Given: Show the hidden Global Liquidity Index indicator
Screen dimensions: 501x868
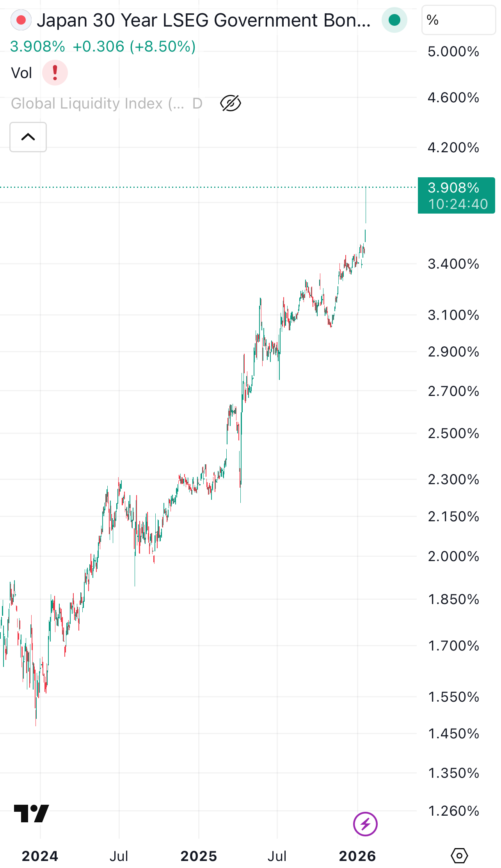Looking at the screenshot, I should point(231,103).
